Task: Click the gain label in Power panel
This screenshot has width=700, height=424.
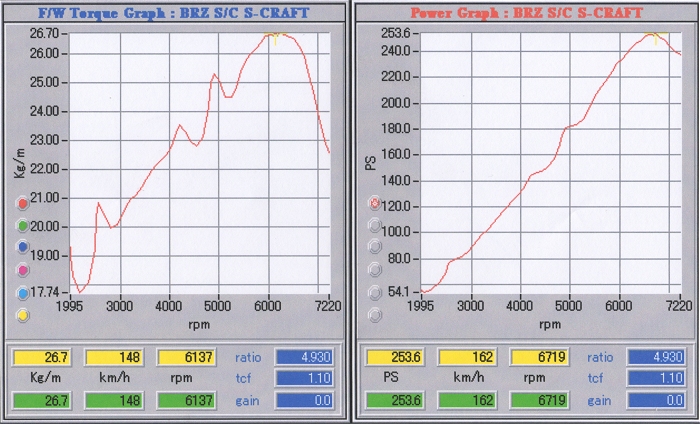Action: pyautogui.click(x=599, y=401)
